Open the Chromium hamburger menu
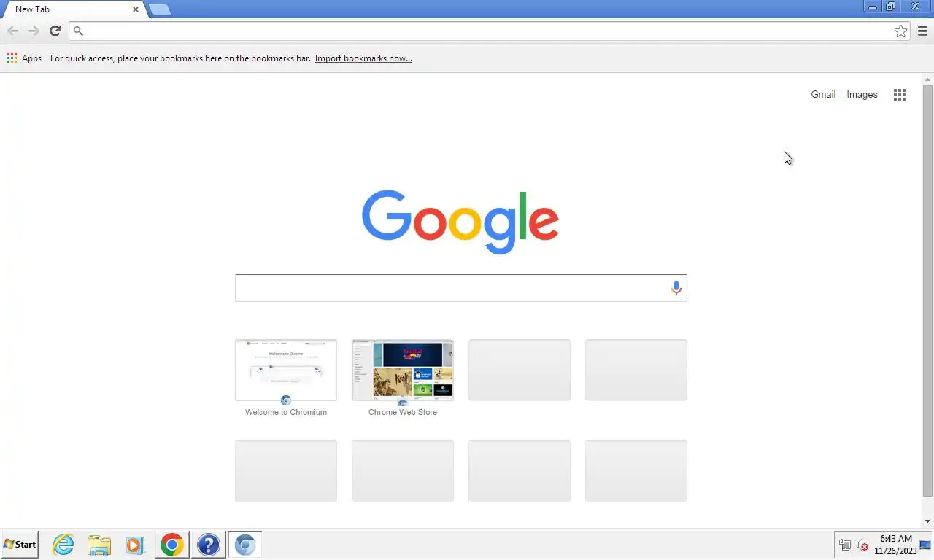The height and width of the screenshot is (560, 934). 922,31
